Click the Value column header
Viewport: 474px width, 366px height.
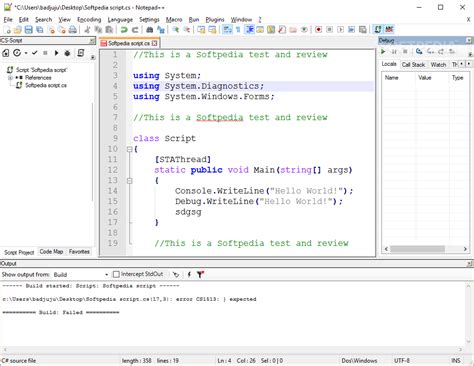click(x=425, y=78)
